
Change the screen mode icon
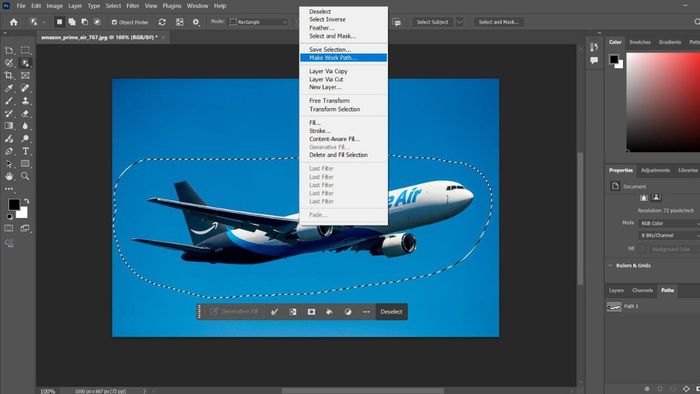(x=25, y=228)
